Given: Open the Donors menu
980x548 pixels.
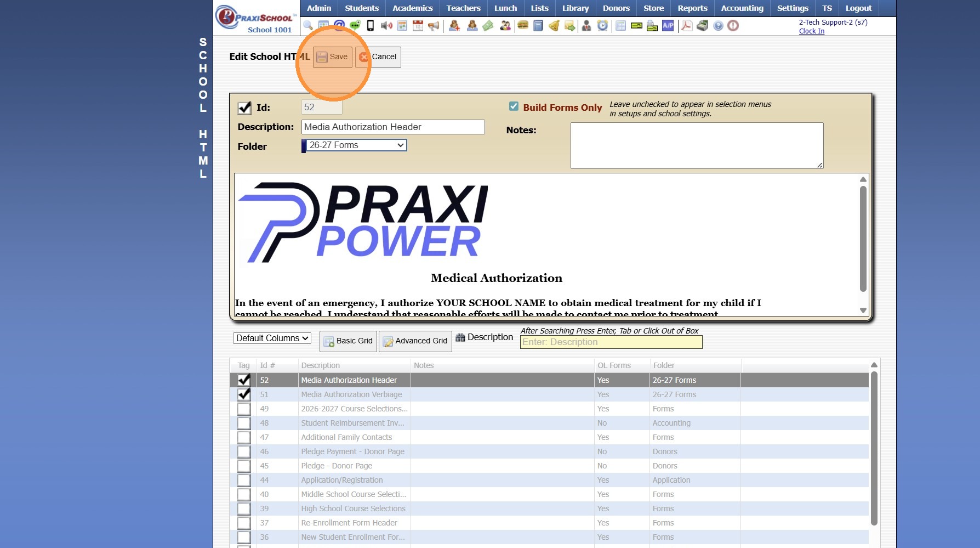Looking at the screenshot, I should pos(616,8).
